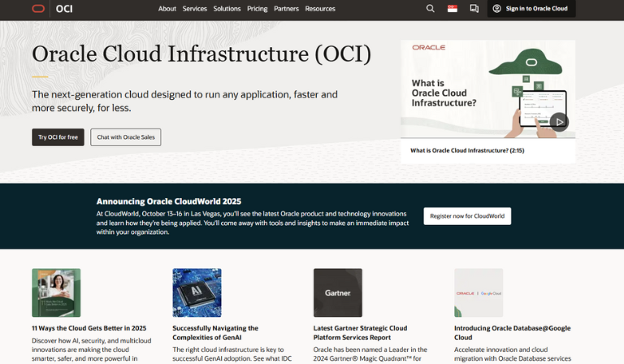Click Sign in to Oracle Cloud

pos(531,8)
